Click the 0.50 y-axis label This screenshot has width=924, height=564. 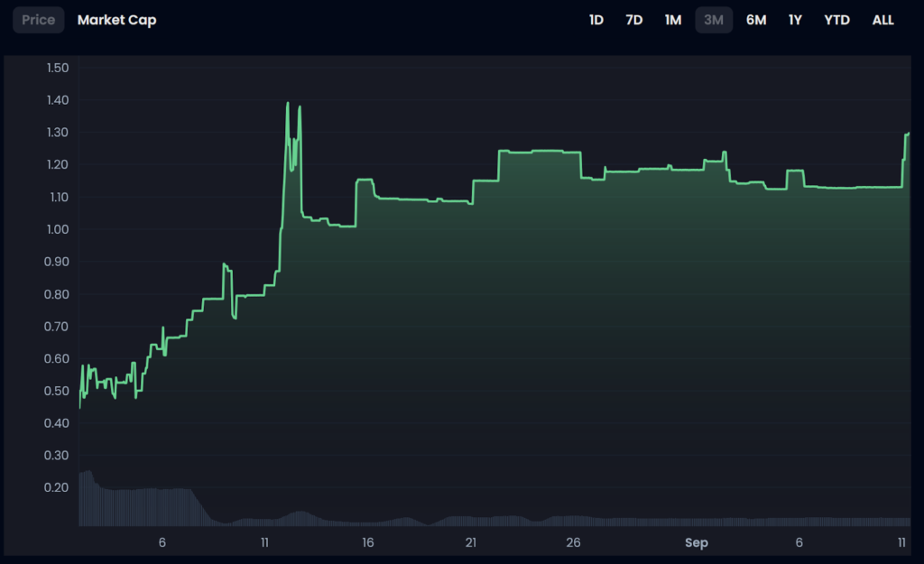pos(57,391)
